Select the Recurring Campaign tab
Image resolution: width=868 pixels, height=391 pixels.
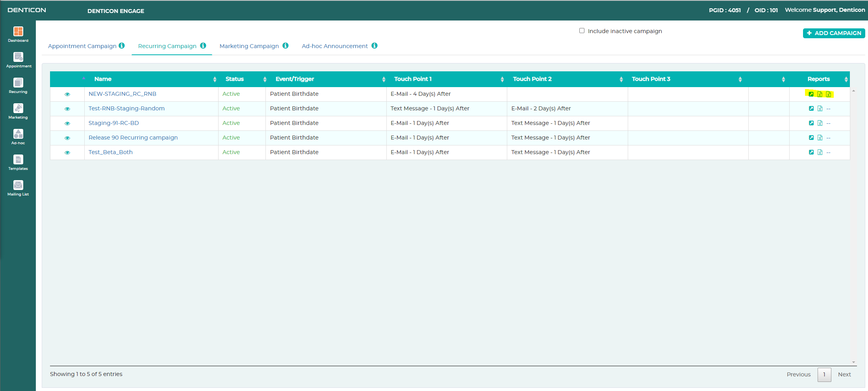pos(167,46)
